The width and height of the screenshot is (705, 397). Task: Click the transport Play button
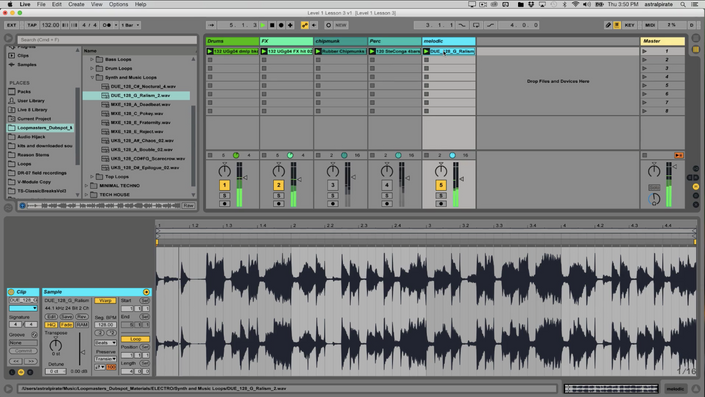coord(263,25)
